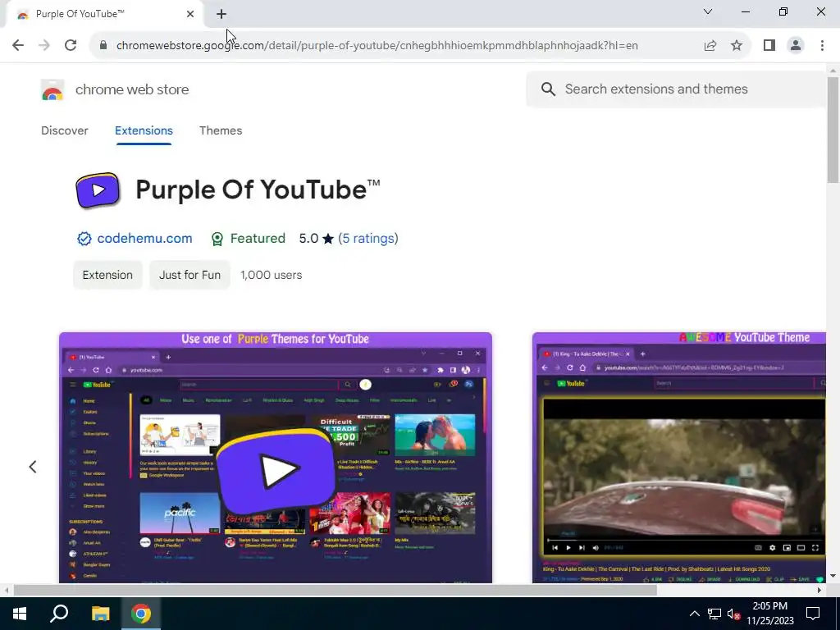Click the search magnifier icon

pos(548,89)
